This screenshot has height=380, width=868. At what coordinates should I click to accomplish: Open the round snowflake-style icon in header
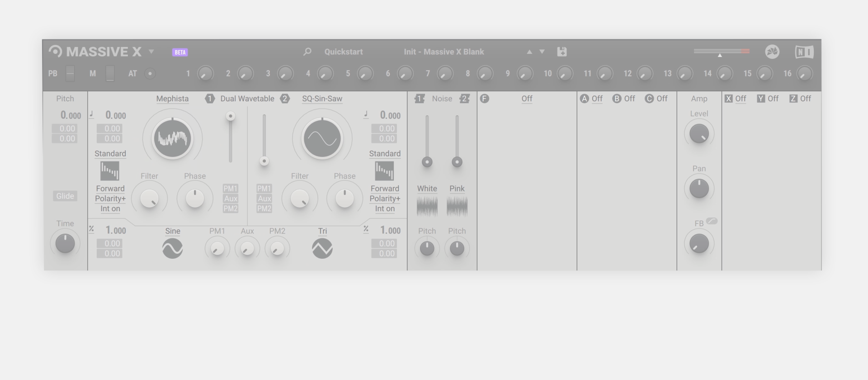coord(772,52)
